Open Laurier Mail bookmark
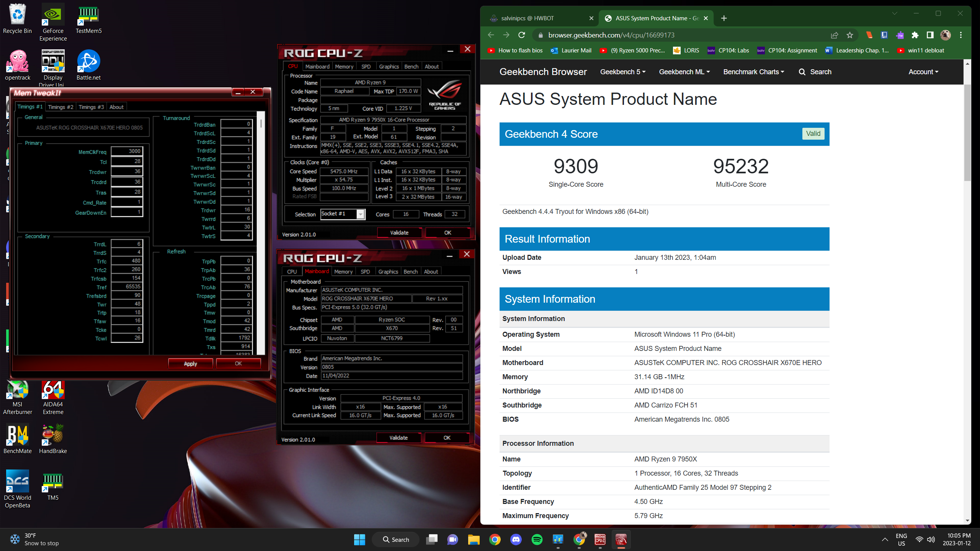The image size is (980, 551). coord(571,51)
